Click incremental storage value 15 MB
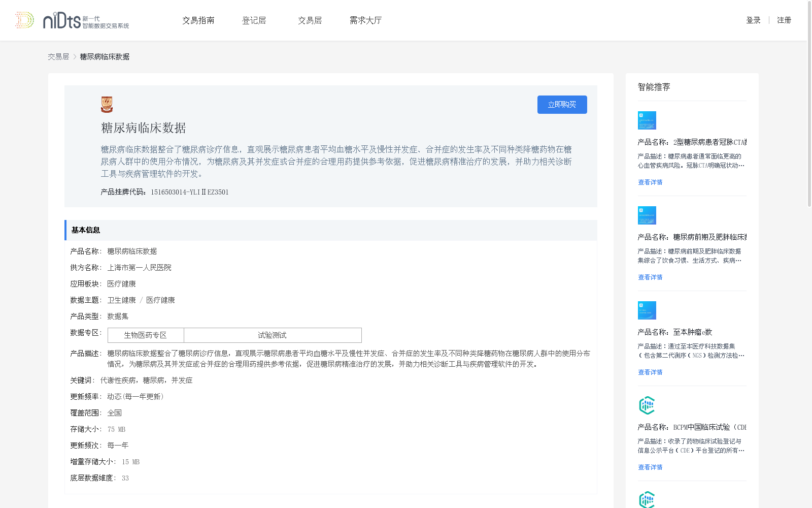812x508 pixels. (x=130, y=462)
